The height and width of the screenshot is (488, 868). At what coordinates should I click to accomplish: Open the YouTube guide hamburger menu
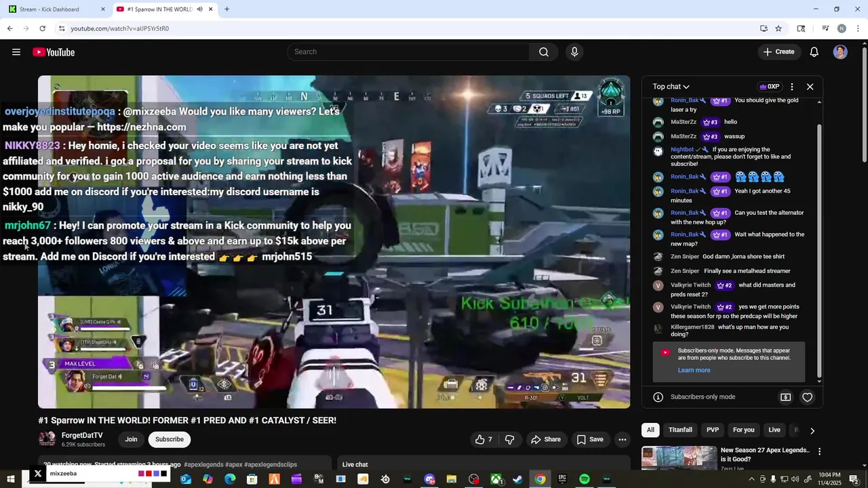pyautogui.click(x=16, y=52)
